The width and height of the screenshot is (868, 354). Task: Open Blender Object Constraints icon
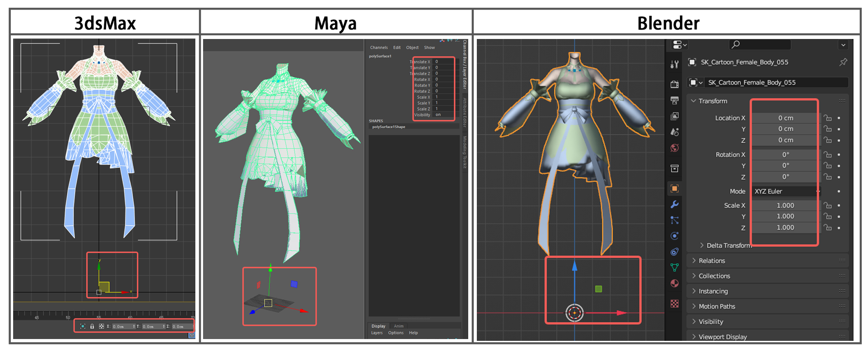[x=674, y=252]
